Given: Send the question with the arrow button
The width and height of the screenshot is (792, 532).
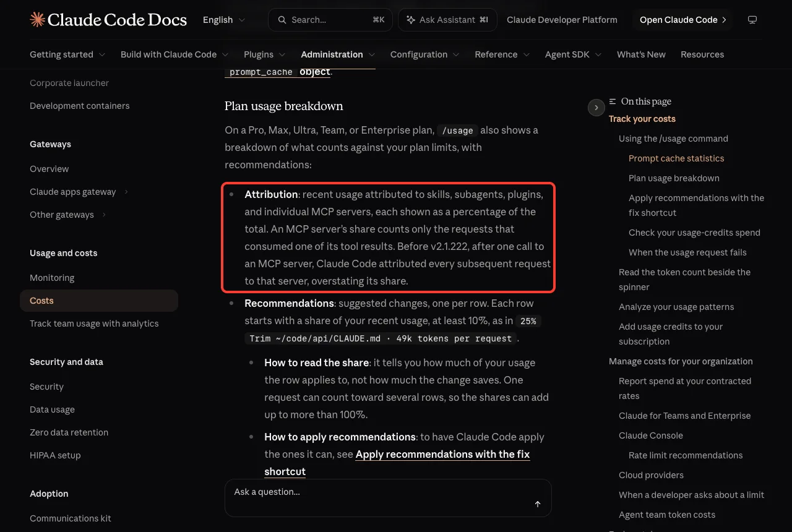Looking at the screenshot, I should click(x=538, y=504).
